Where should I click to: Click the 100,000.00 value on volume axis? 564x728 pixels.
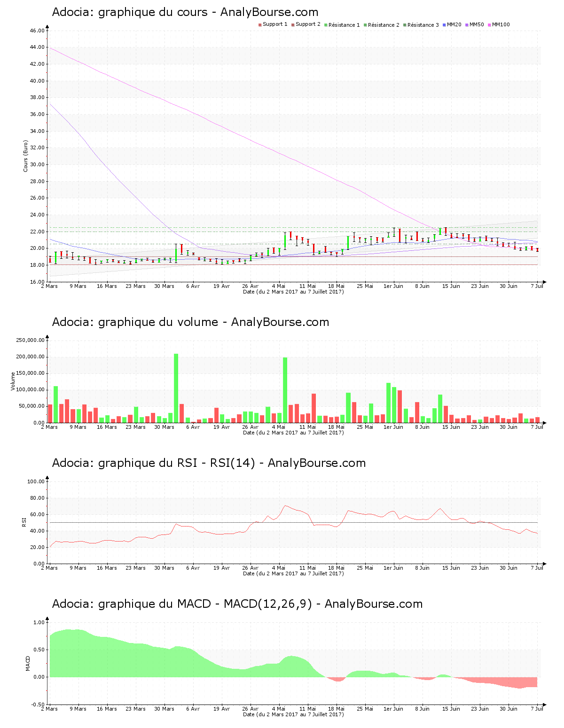pos(31,390)
